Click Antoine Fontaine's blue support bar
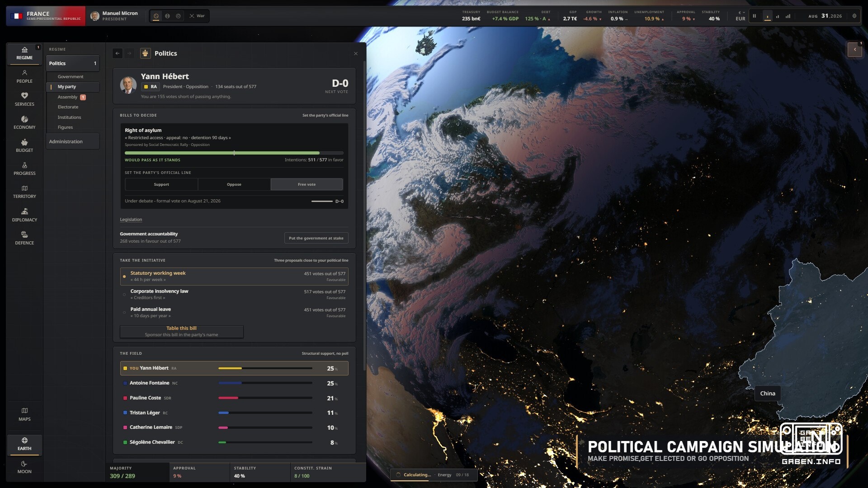 point(265,383)
